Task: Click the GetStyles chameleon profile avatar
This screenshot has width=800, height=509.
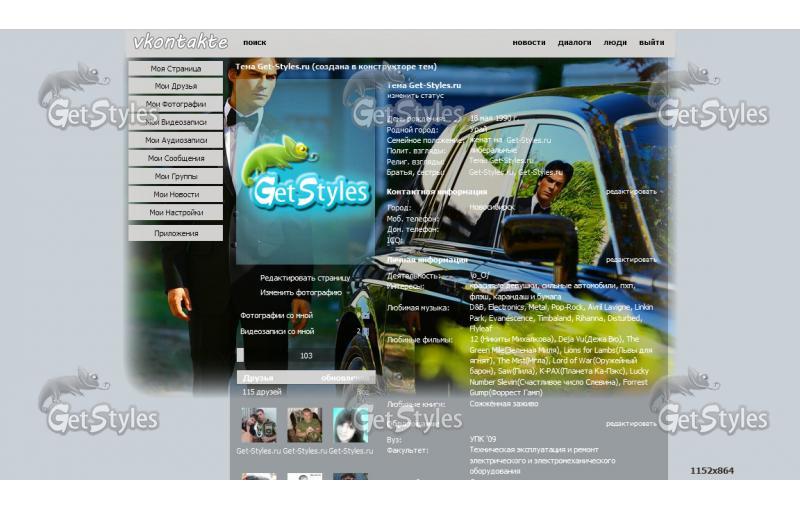Action: coord(305,171)
